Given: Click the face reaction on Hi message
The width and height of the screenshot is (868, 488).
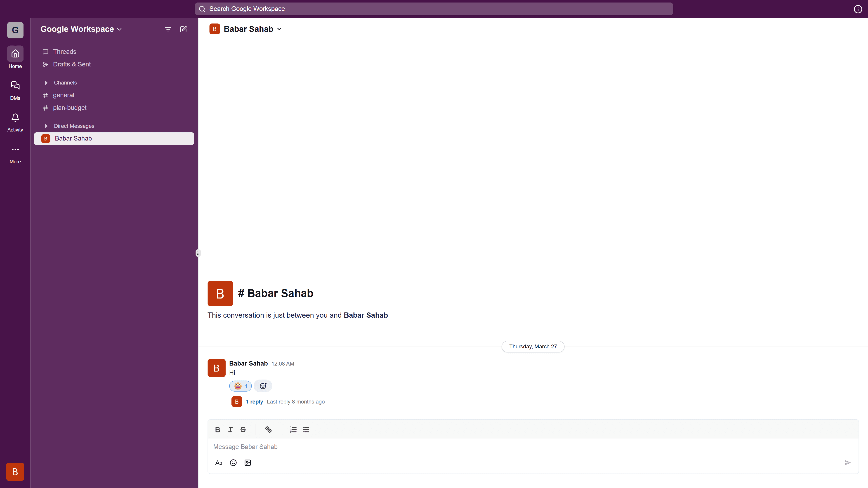Looking at the screenshot, I should tap(240, 386).
